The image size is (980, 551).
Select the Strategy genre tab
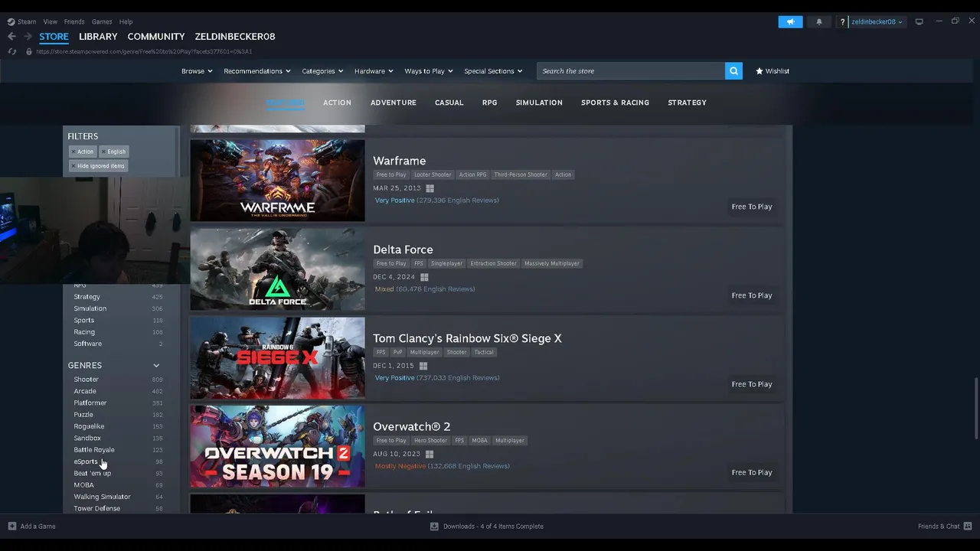coord(687,103)
